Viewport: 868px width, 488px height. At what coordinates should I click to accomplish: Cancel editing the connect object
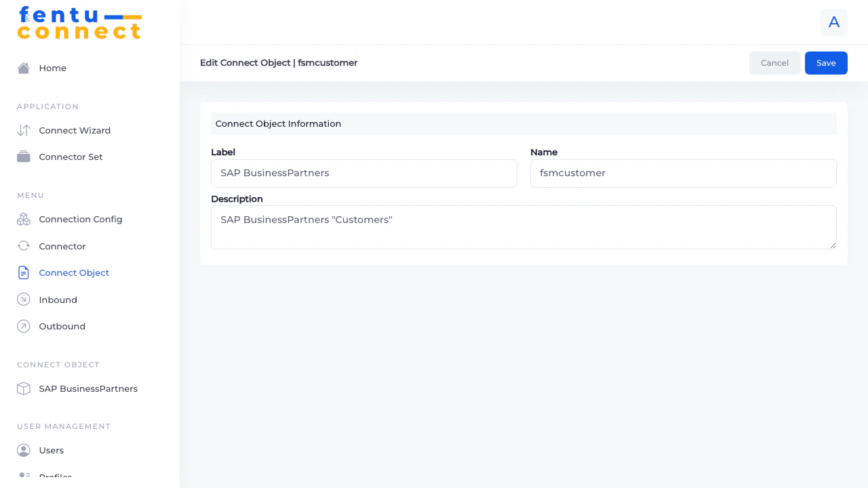tap(774, 62)
